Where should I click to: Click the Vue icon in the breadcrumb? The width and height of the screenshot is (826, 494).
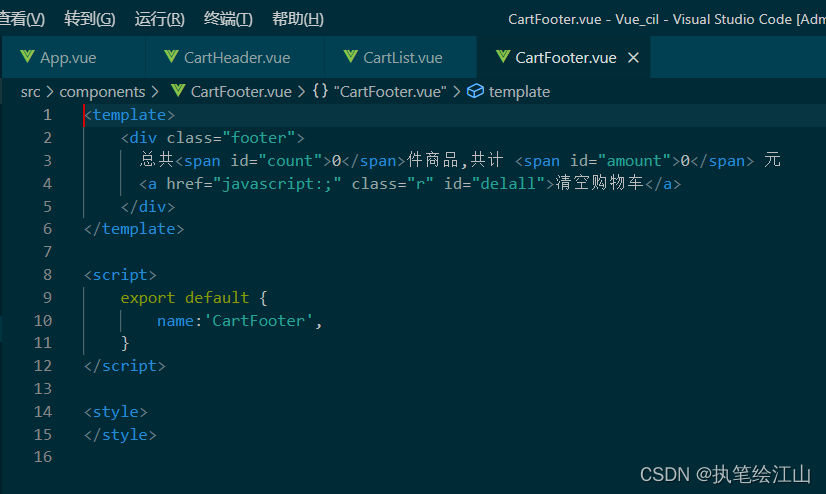178,91
